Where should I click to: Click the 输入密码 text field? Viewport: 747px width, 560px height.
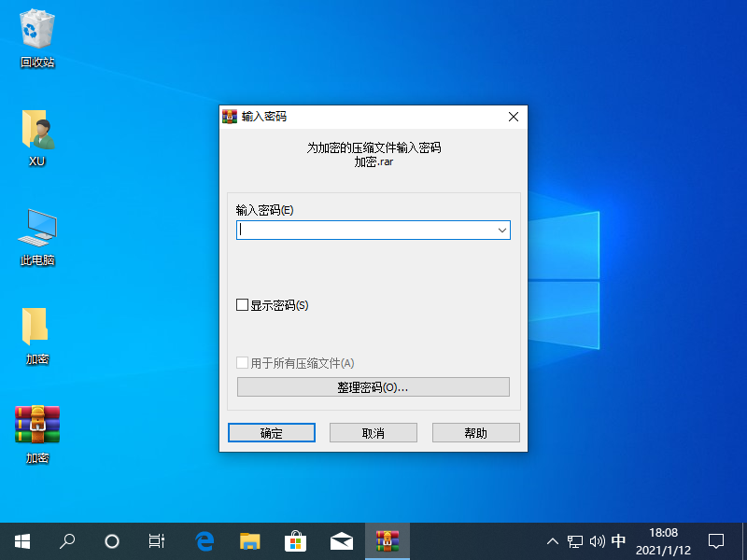point(364,230)
